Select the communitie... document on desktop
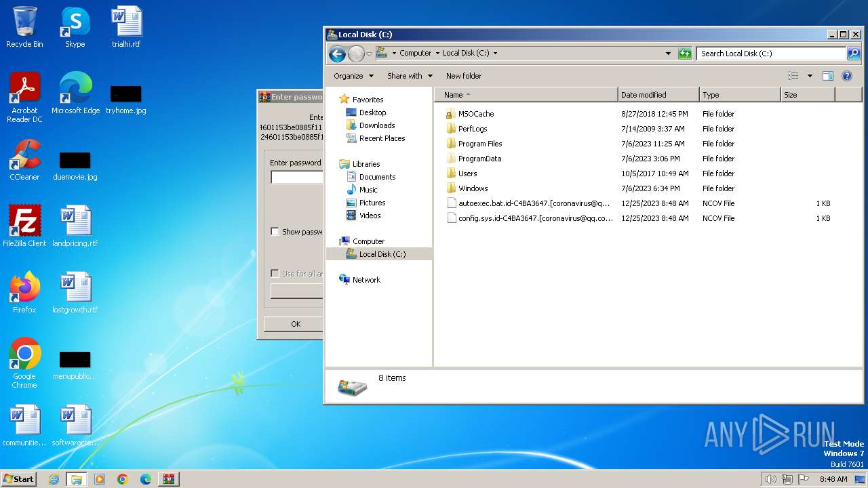Screen dimensions: 868x488 [x=24, y=426]
